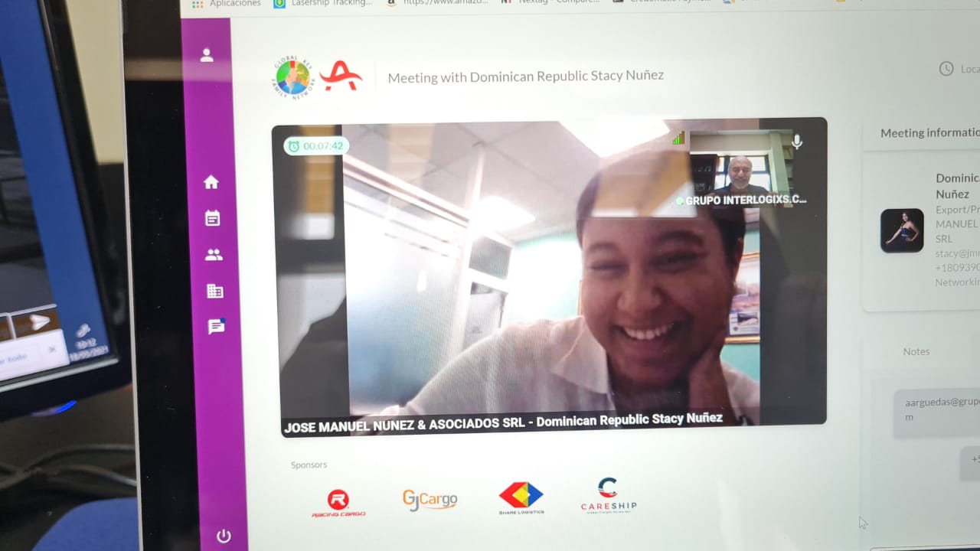Open the people attendees icon
This screenshot has height=551, width=980.
(x=214, y=256)
